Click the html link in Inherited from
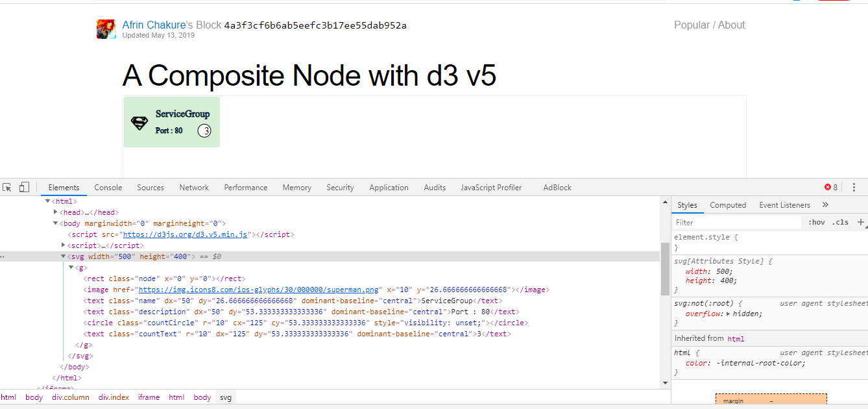Viewport: 868px width, 409px height. 736,338
